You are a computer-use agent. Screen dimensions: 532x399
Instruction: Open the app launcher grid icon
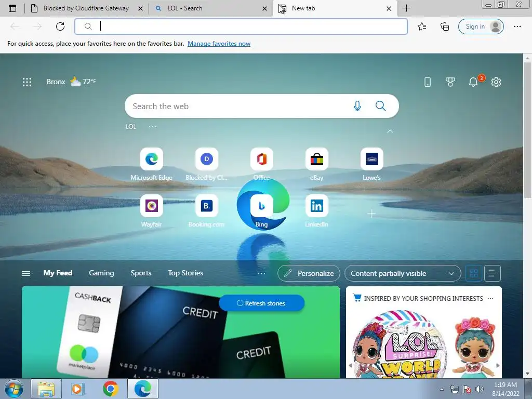[x=27, y=82]
